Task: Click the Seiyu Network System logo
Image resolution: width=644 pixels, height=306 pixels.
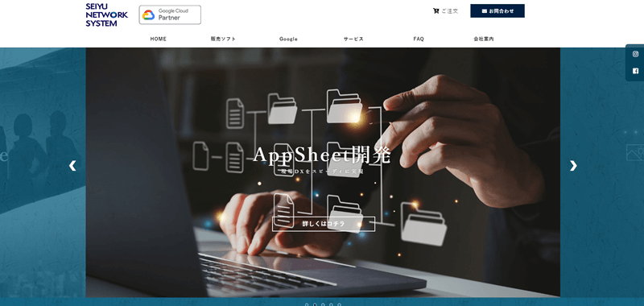Action: (x=107, y=14)
